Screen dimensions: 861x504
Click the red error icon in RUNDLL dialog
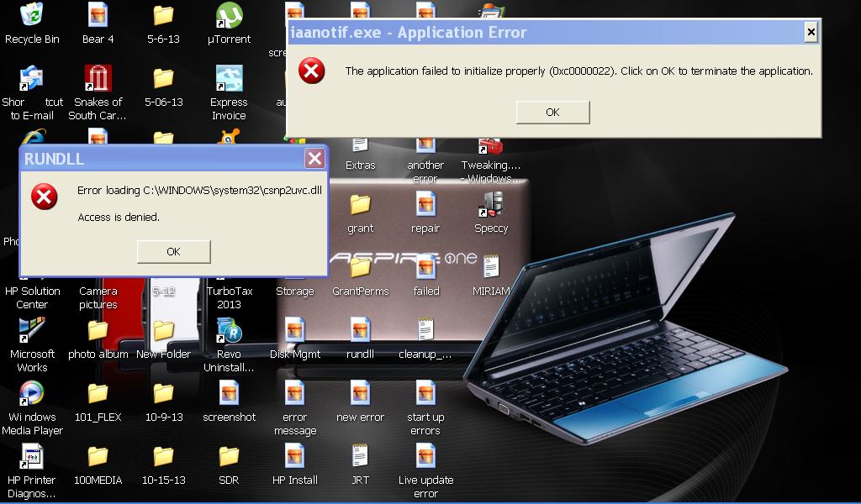click(x=45, y=197)
